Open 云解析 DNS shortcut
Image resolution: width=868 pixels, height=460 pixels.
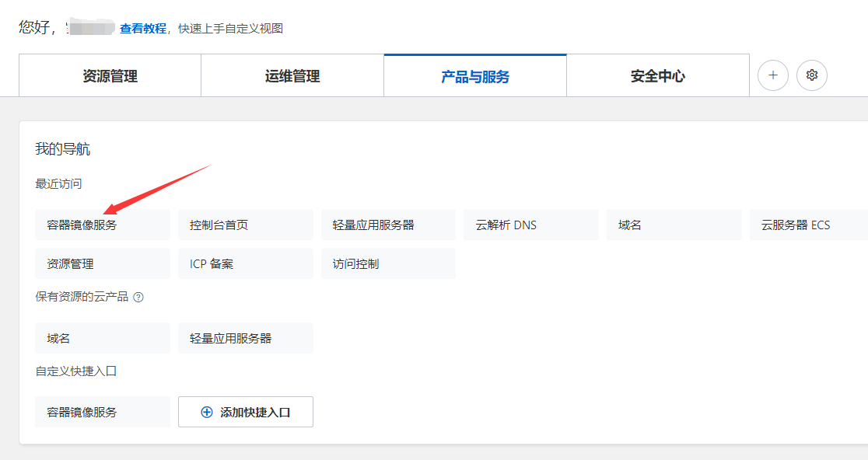[531, 225]
